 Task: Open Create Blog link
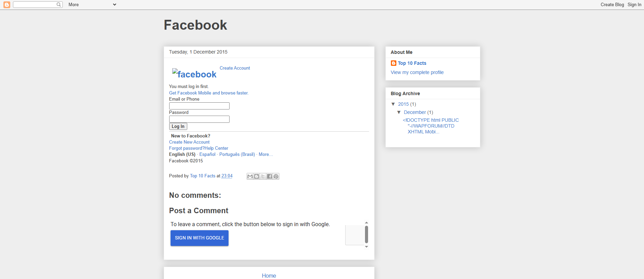[x=612, y=5]
